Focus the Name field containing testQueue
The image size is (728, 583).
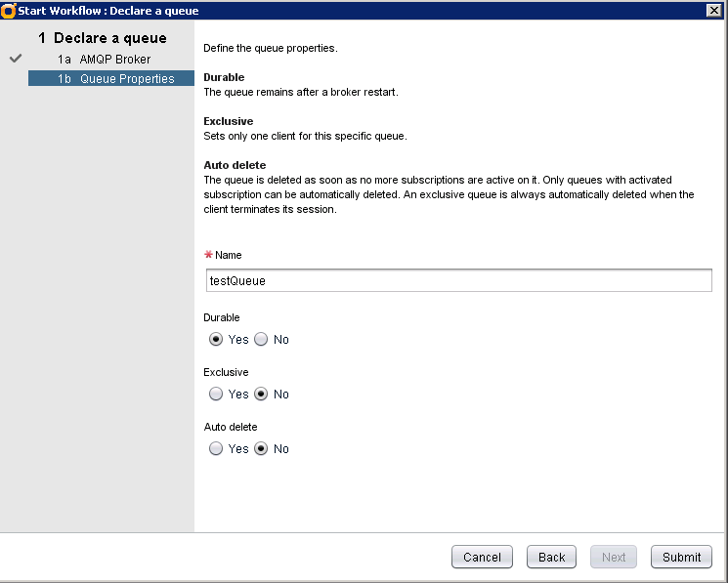tap(457, 280)
